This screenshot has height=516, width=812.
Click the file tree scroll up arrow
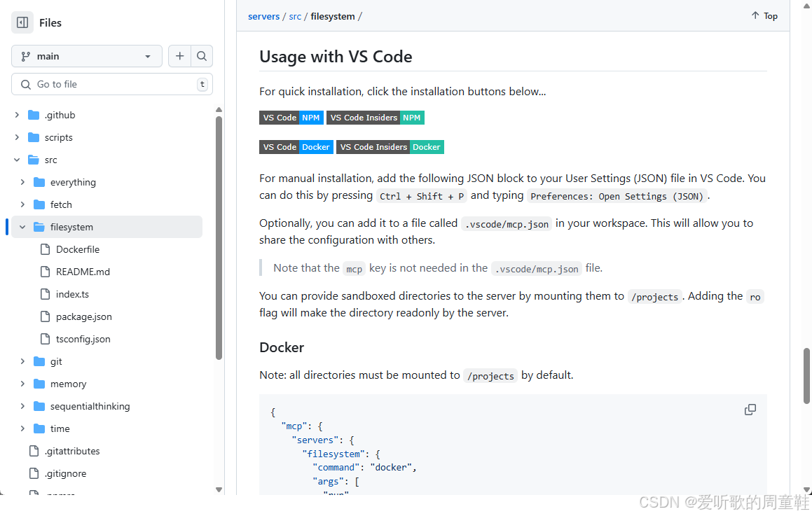[x=219, y=110]
